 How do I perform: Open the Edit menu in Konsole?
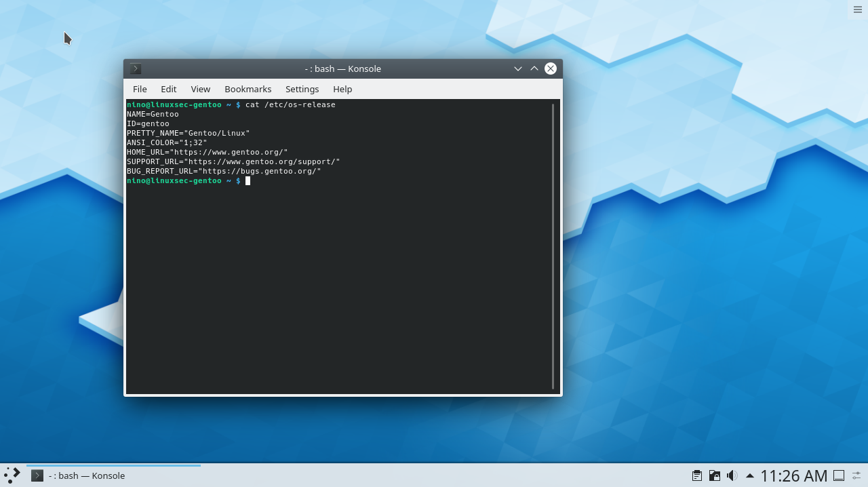click(x=168, y=89)
